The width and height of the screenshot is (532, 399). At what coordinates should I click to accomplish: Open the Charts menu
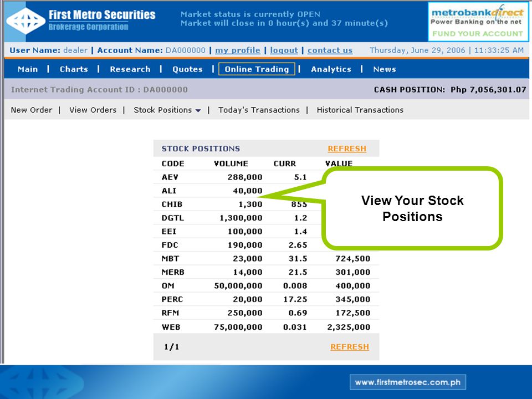[x=74, y=69]
